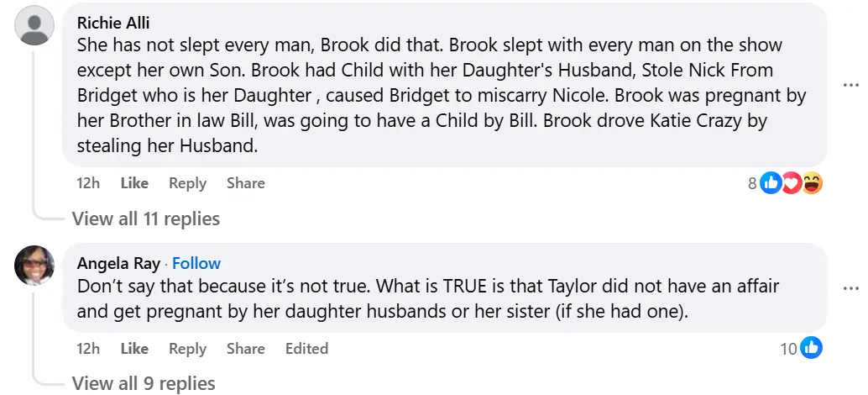The width and height of the screenshot is (868, 395).
Task: Reply to Richie Alli's comment
Action: (x=187, y=183)
